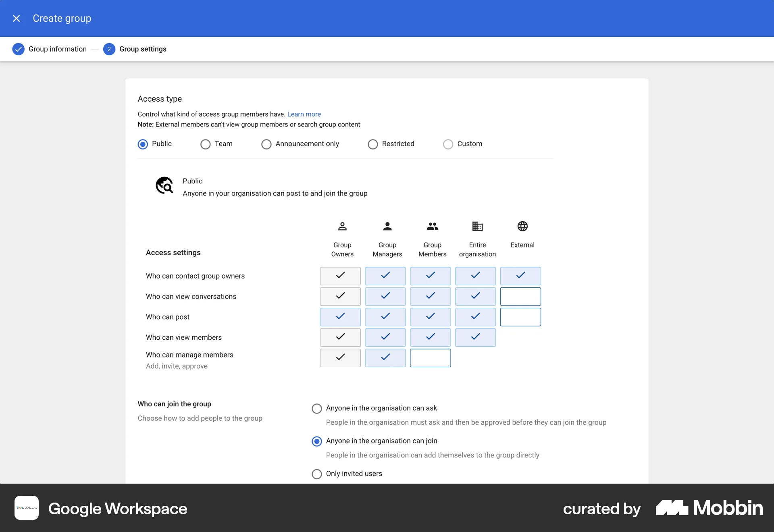Choose 'Anyone in the organisation can ask'

317,408
